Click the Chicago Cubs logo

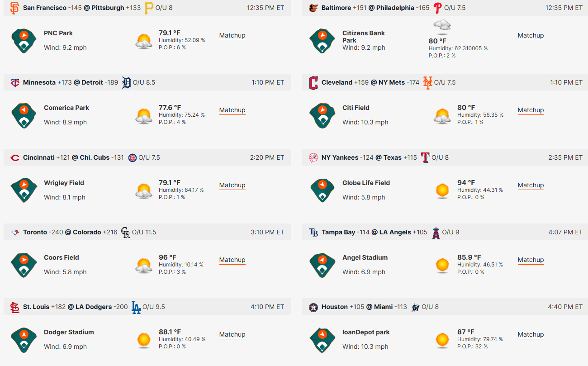[132, 157]
